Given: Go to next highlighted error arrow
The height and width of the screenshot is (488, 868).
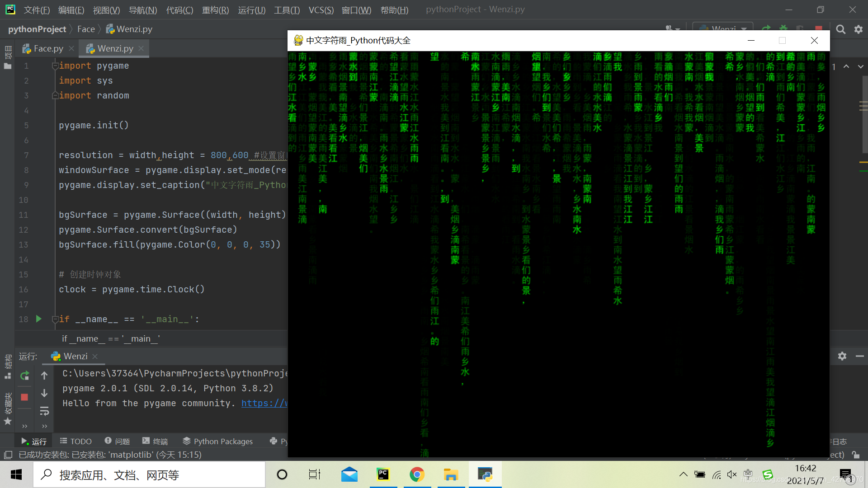Looking at the screenshot, I should (860, 66).
